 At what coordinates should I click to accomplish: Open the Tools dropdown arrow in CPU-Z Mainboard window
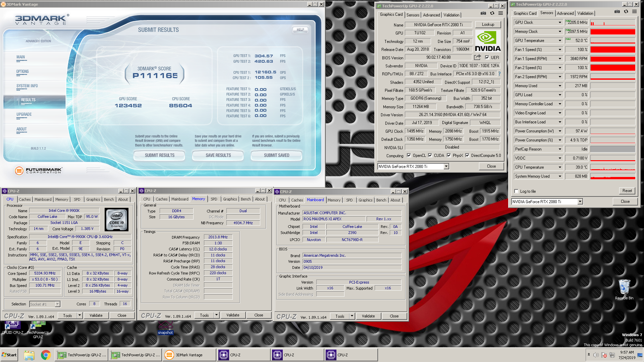pyautogui.click(x=352, y=316)
